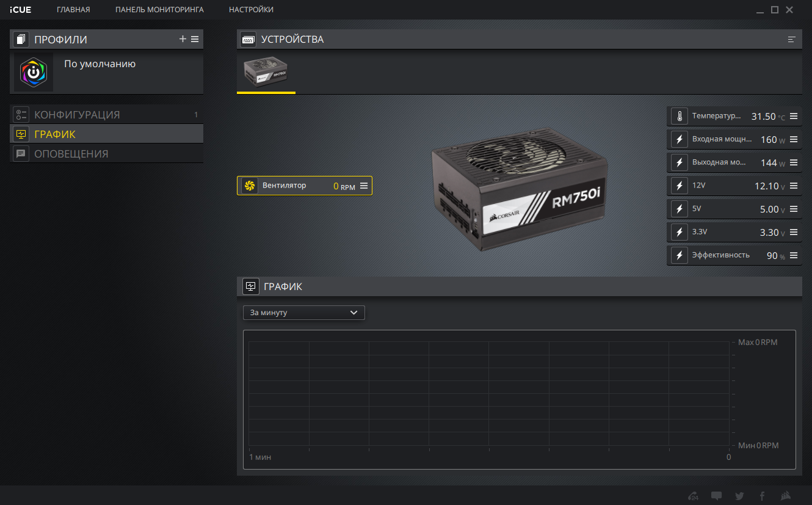Open the НАСТРОЙКИ menu
Viewport: 812px width, 505px height.
(251, 10)
